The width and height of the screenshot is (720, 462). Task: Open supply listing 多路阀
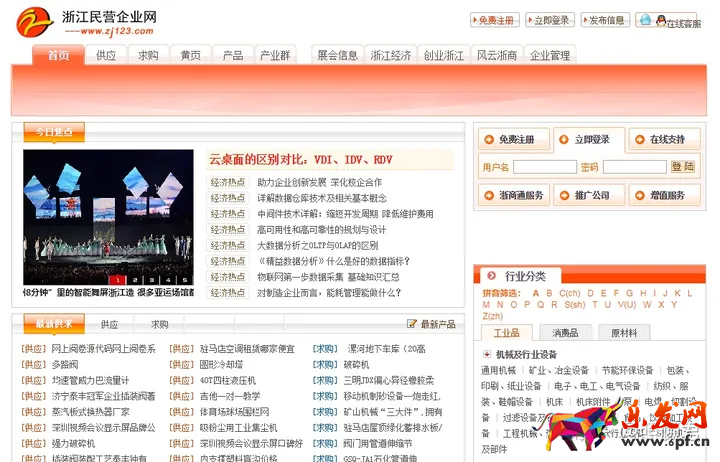click(65, 365)
